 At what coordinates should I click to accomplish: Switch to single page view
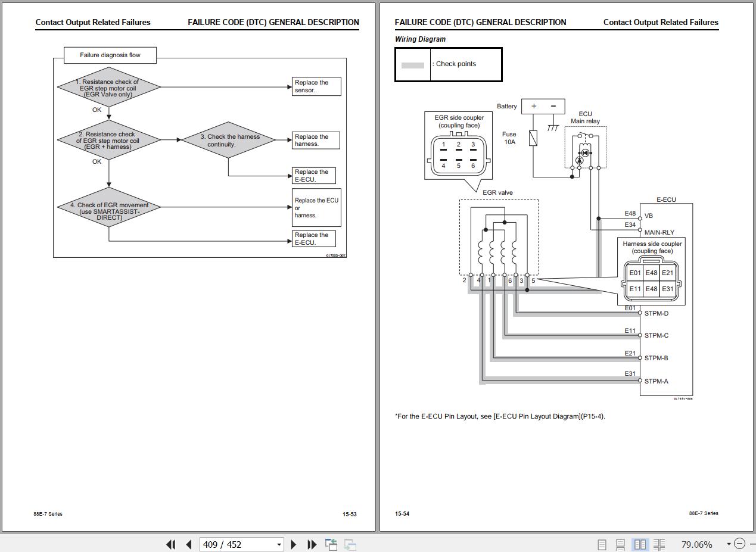click(x=602, y=544)
